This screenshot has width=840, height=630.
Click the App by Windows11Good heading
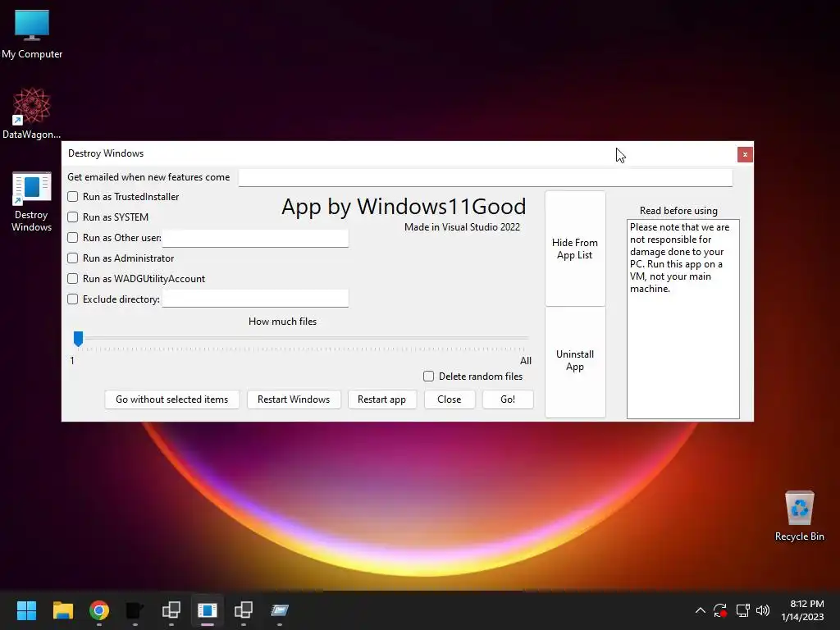[x=404, y=207]
